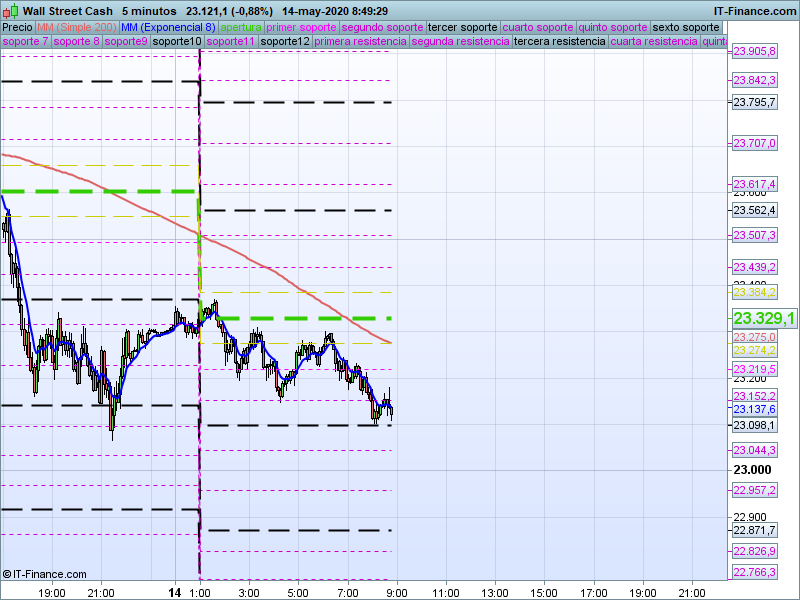
Task: Select the 23.152,2 price tag
Action: (755, 396)
